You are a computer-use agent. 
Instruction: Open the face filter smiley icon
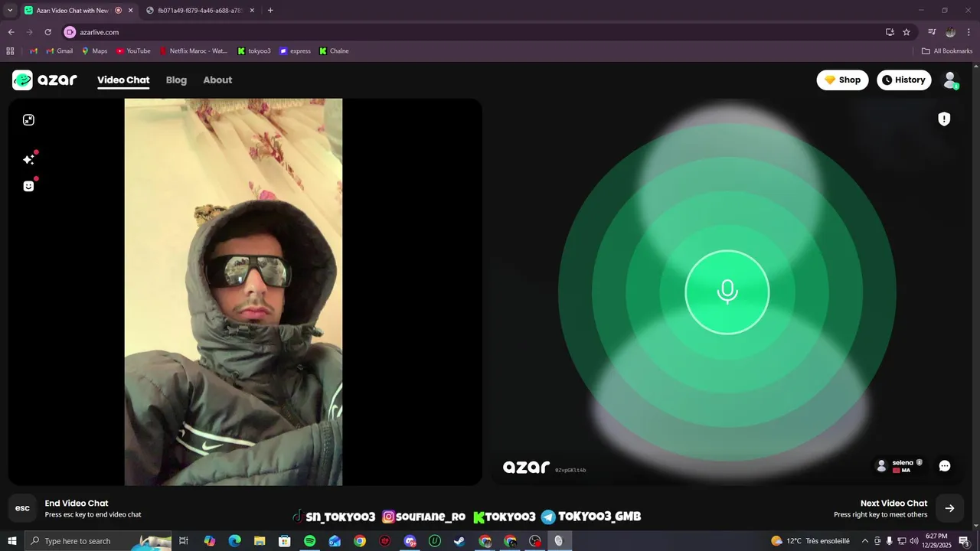28,186
